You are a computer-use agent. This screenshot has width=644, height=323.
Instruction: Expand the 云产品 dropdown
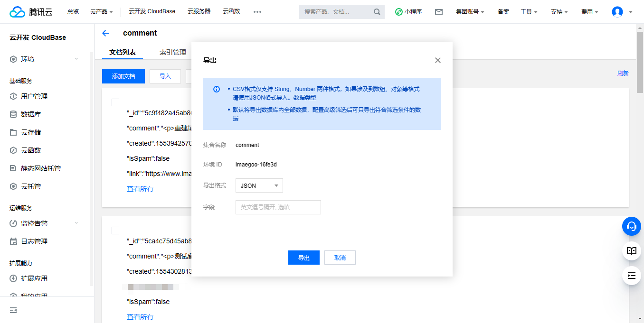pyautogui.click(x=102, y=12)
